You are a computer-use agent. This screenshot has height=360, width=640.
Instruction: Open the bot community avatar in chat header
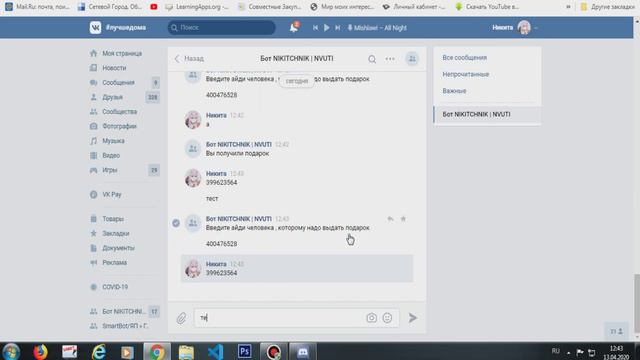tap(412, 59)
